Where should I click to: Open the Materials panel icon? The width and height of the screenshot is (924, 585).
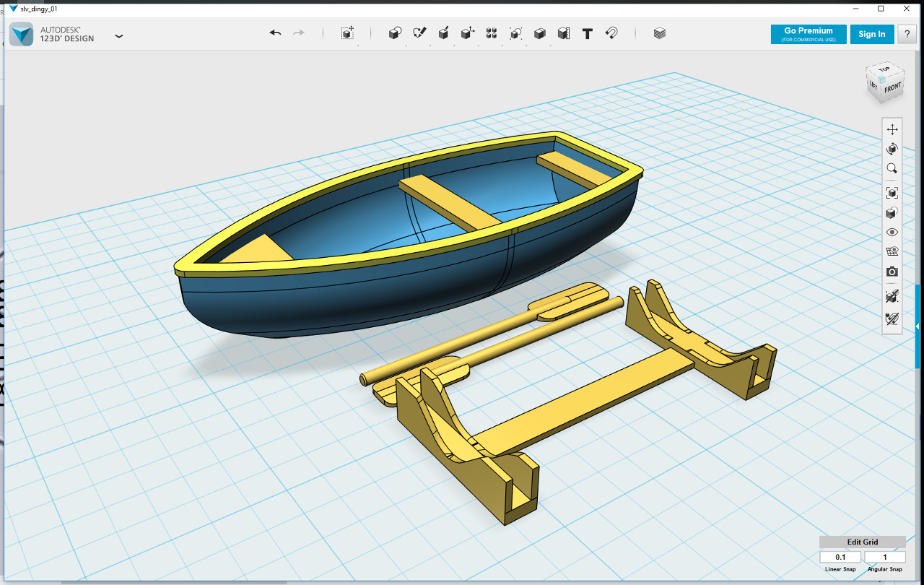tap(659, 33)
